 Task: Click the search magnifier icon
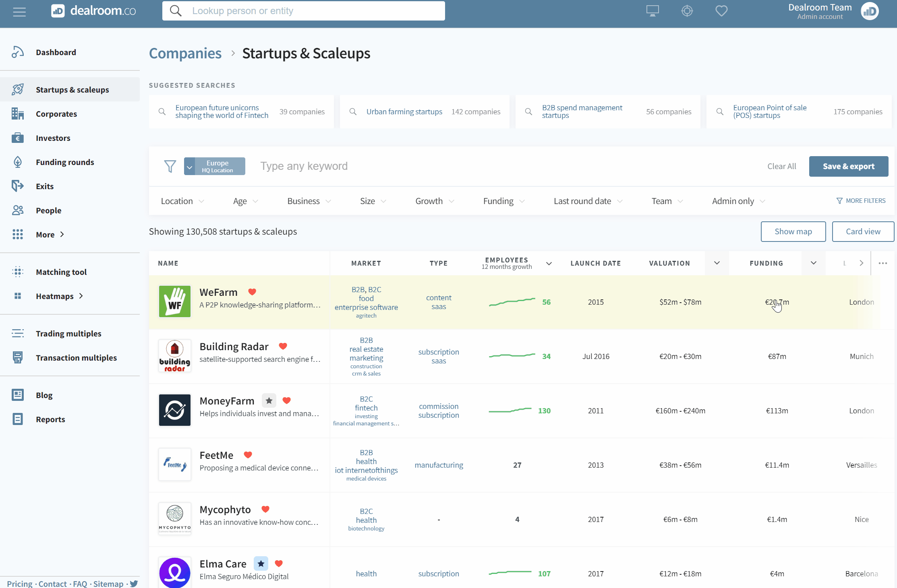(176, 11)
